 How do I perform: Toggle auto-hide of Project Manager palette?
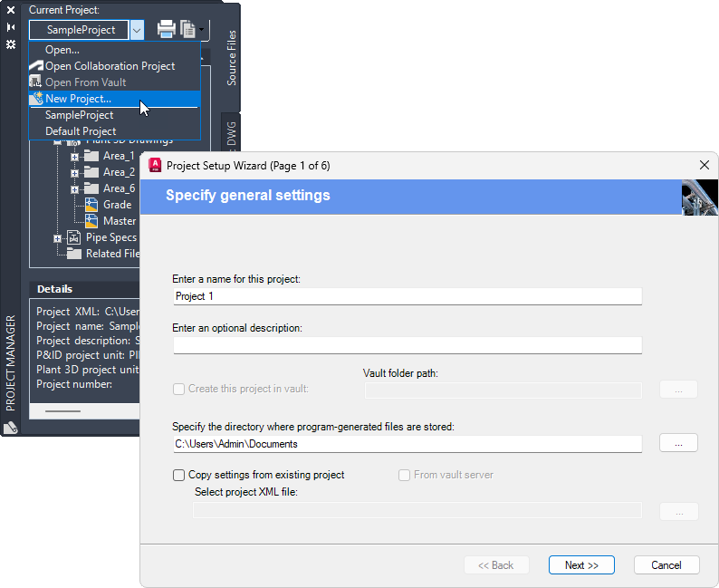pyautogui.click(x=11, y=27)
